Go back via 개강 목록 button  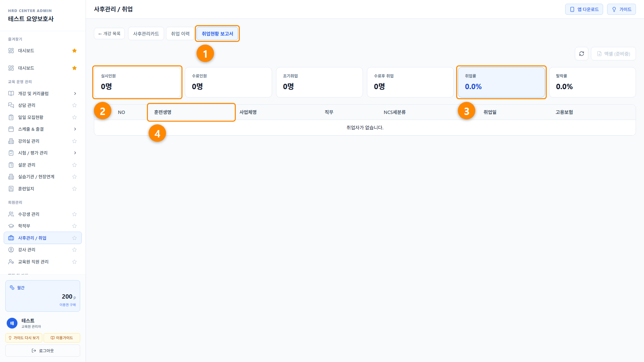(x=109, y=34)
